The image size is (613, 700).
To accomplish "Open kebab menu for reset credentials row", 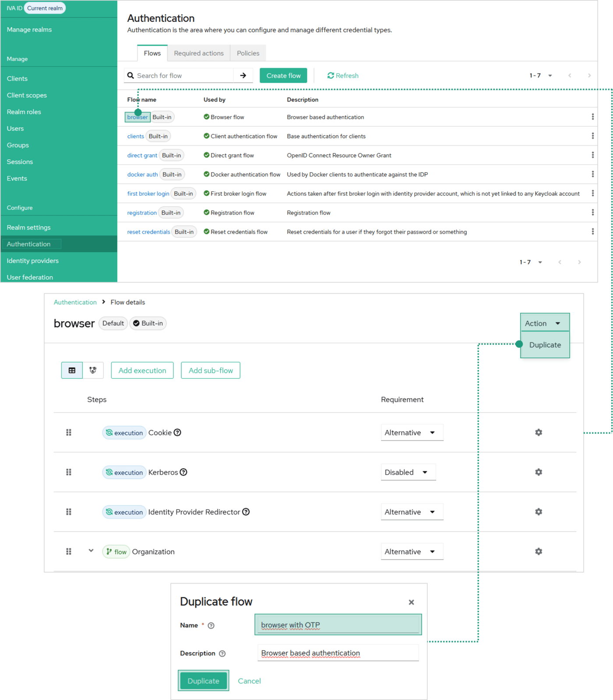I will pyautogui.click(x=592, y=232).
